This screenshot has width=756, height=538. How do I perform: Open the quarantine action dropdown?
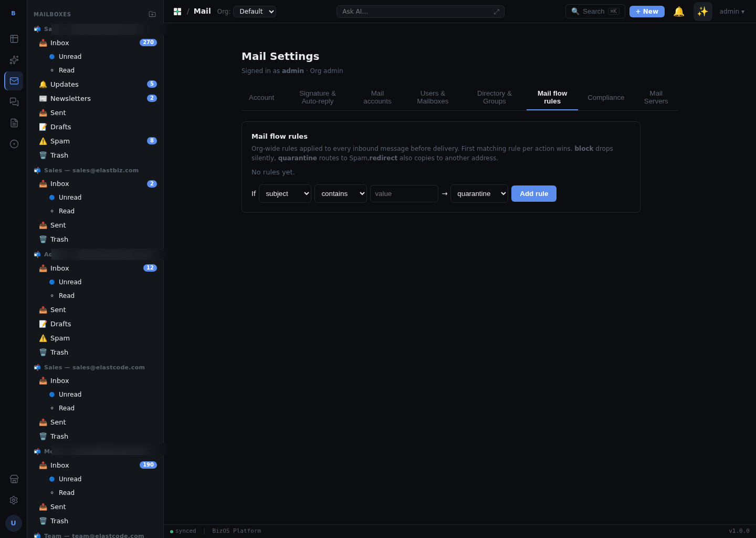click(479, 194)
